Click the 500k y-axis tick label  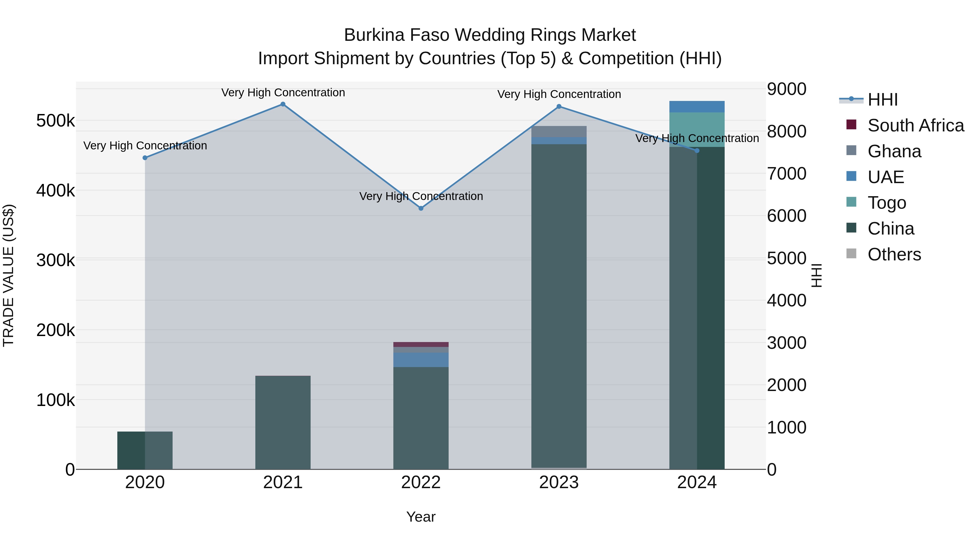click(x=56, y=121)
